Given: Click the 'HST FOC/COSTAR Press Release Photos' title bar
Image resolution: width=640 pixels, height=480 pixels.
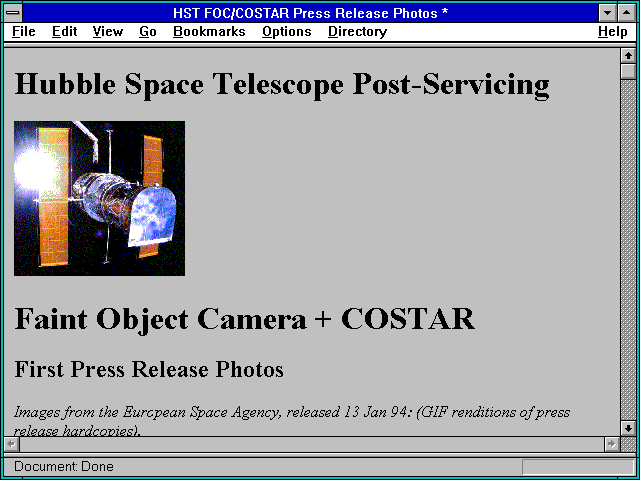Looking at the screenshot, I should coord(310,13).
